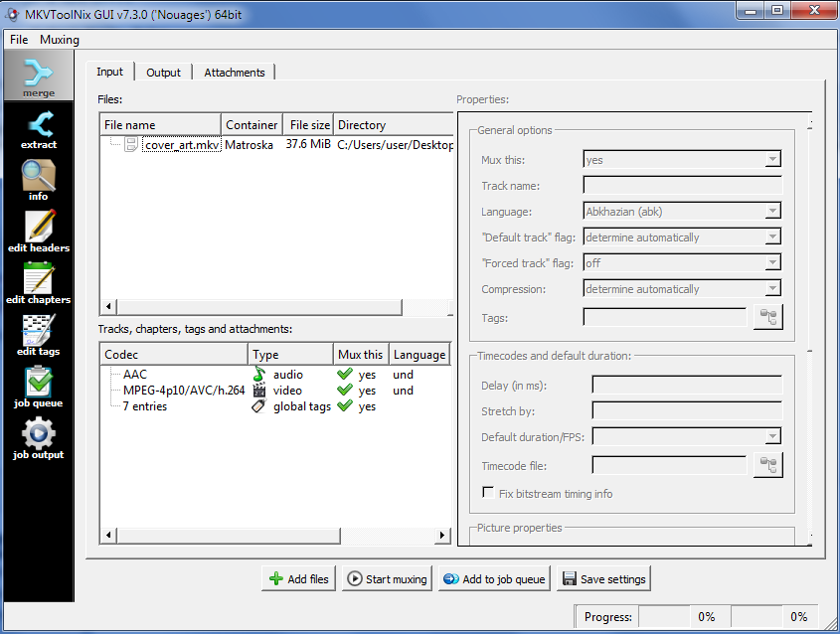Sort by Directory column header
The height and width of the screenshot is (634, 840).
tap(394, 125)
